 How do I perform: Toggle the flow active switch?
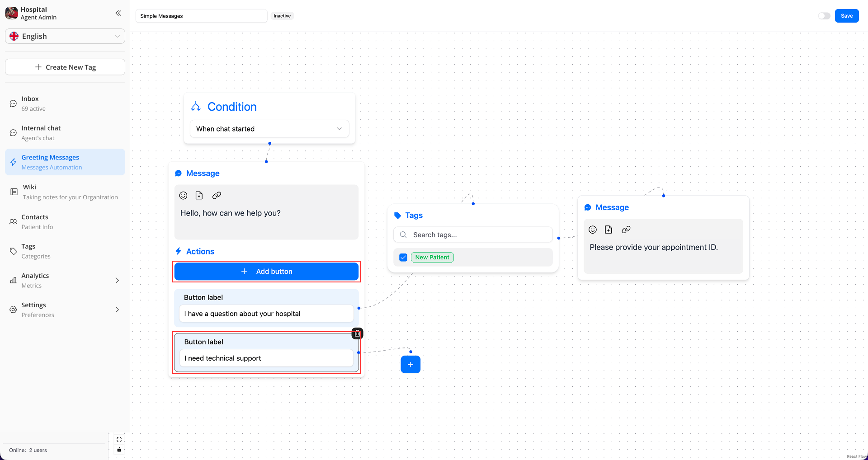[824, 16]
